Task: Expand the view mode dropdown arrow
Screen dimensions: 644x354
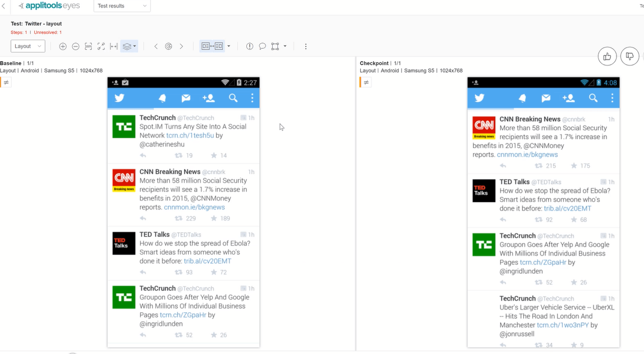Action: click(228, 46)
